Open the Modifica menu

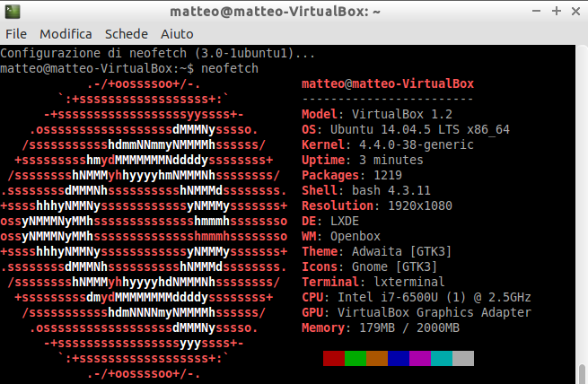coord(66,34)
